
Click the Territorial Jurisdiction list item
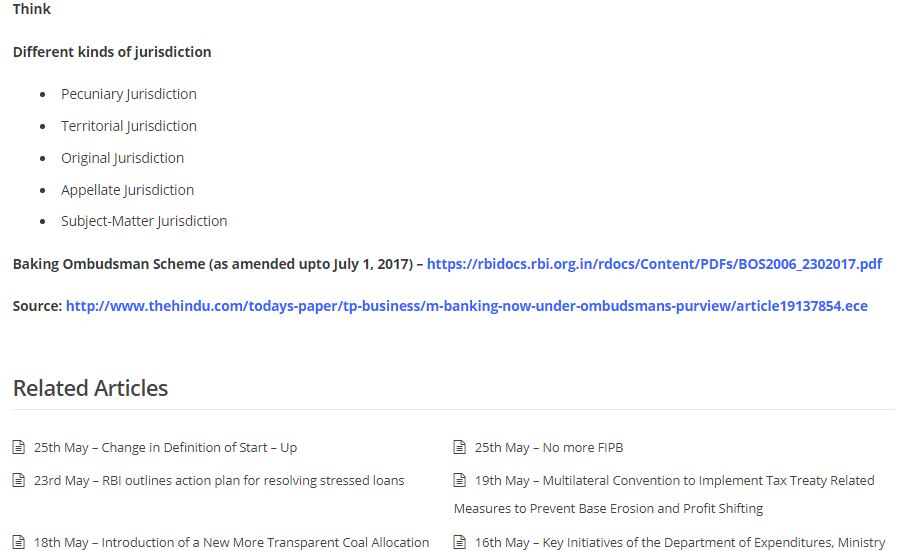point(129,126)
